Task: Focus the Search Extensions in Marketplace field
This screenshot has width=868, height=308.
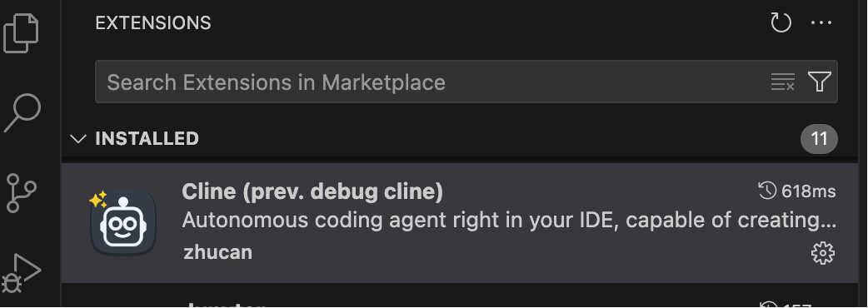Action: (466, 82)
